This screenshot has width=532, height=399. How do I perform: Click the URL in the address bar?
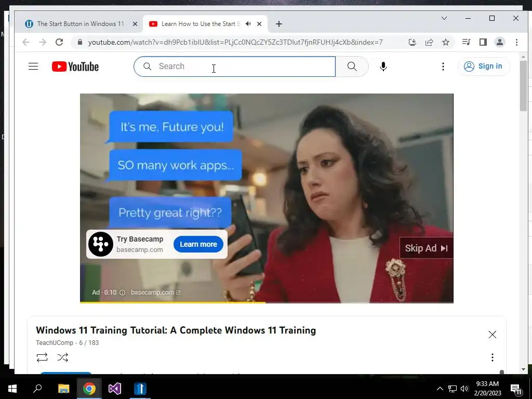235,42
